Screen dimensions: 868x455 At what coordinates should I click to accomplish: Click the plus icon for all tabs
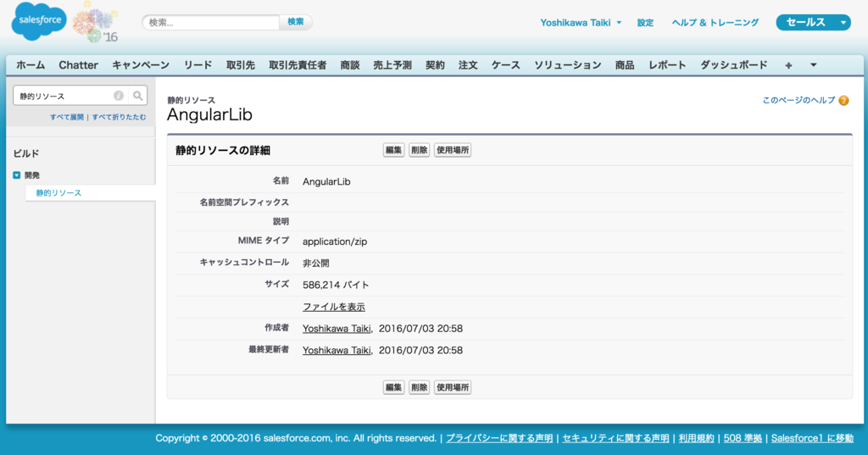click(788, 65)
